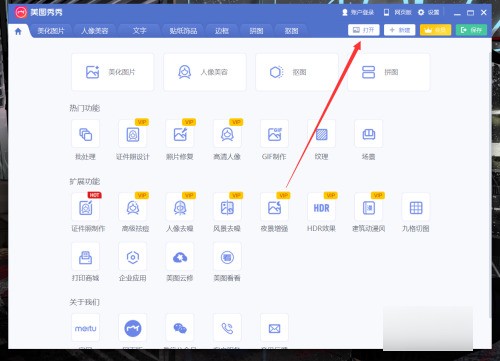Open 打印商城 print store icon
The width and height of the screenshot is (500, 361).
[85, 257]
